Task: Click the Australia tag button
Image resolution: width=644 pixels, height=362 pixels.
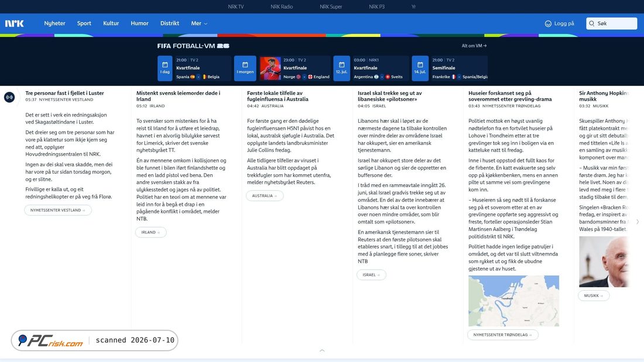Action: click(265, 196)
